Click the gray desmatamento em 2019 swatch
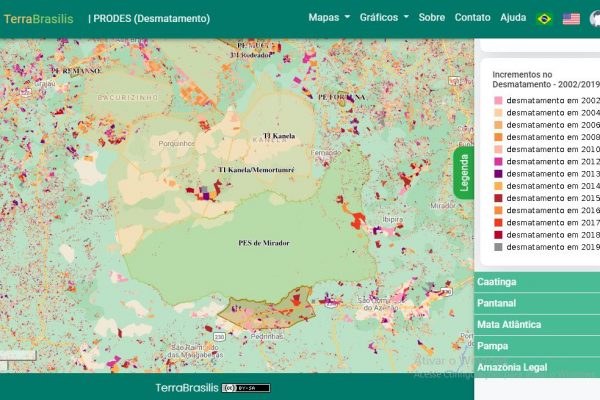Screen dimensions: 600x400 [497, 246]
